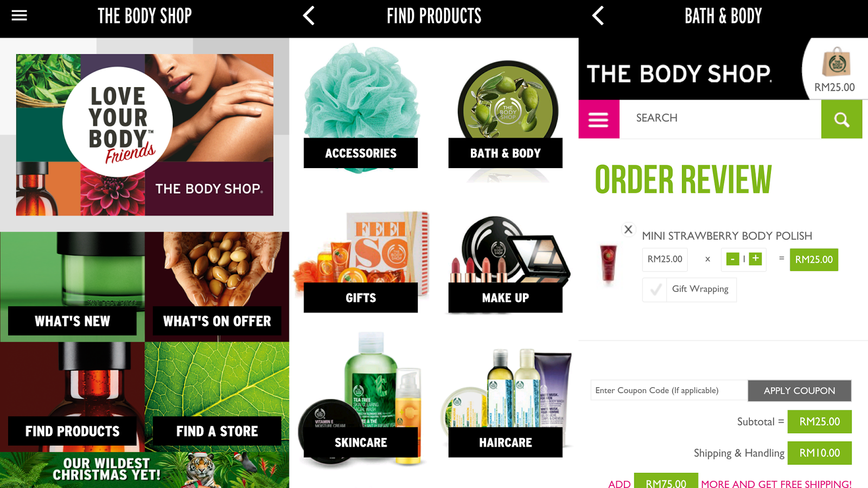Tap the Find a Store tile
The height and width of the screenshot is (488, 868).
coord(217,396)
